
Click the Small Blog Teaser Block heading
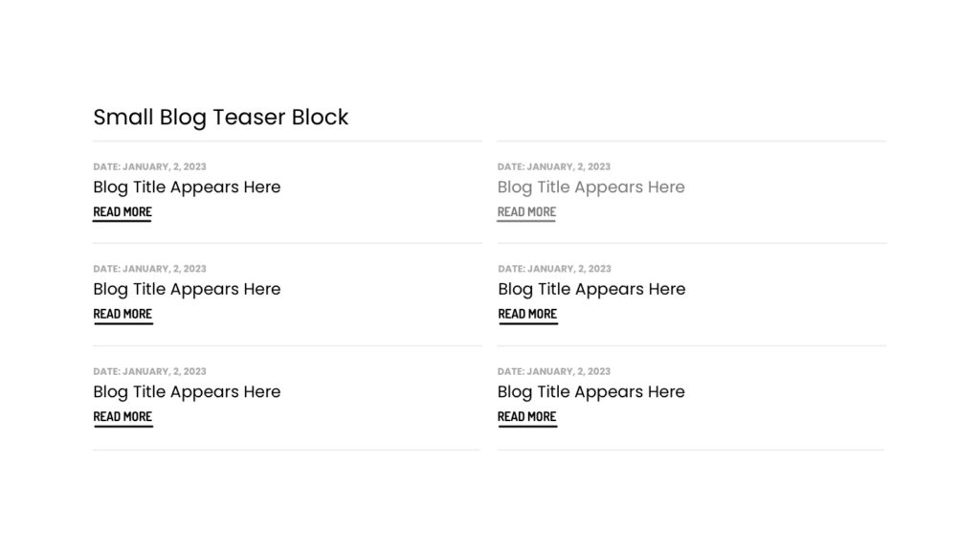tap(221, 118)
